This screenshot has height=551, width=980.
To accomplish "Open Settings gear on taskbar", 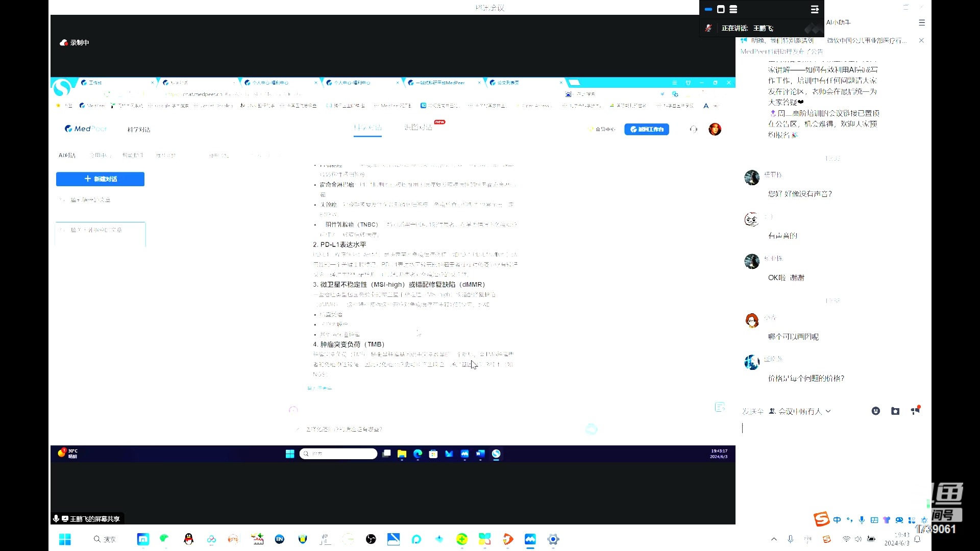I will pos(553,539).
